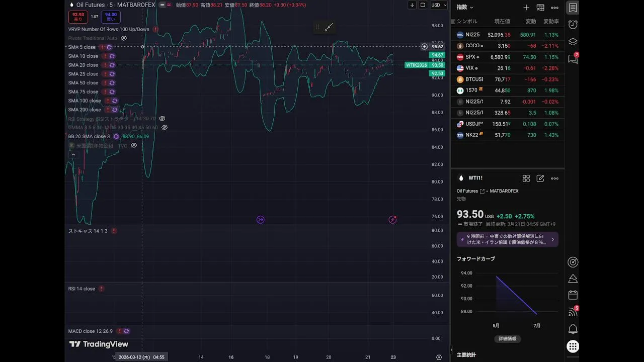This screenshot has width=644, height=362.
Task: Click SMA 5 close error icon
Action: [103, 47]
